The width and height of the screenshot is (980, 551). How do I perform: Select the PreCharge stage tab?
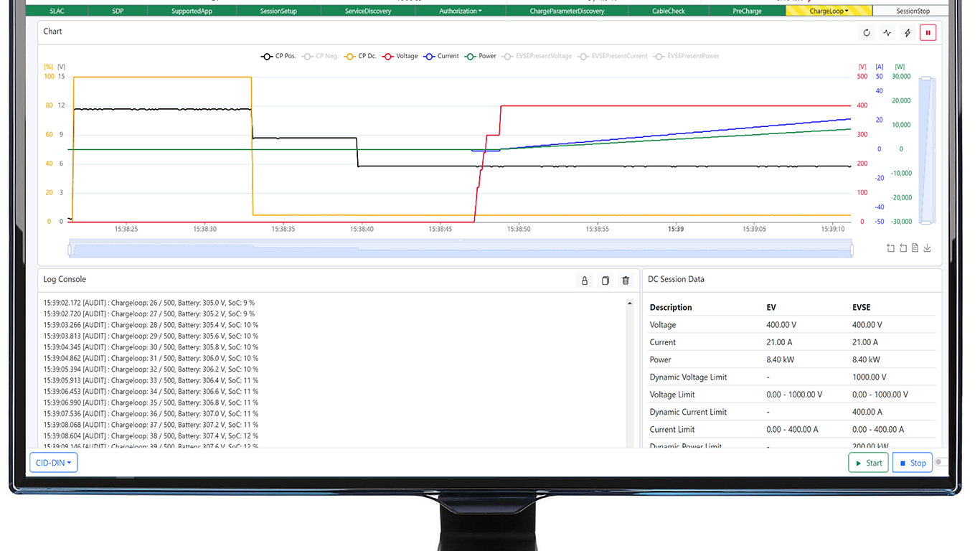pos(747,11)
